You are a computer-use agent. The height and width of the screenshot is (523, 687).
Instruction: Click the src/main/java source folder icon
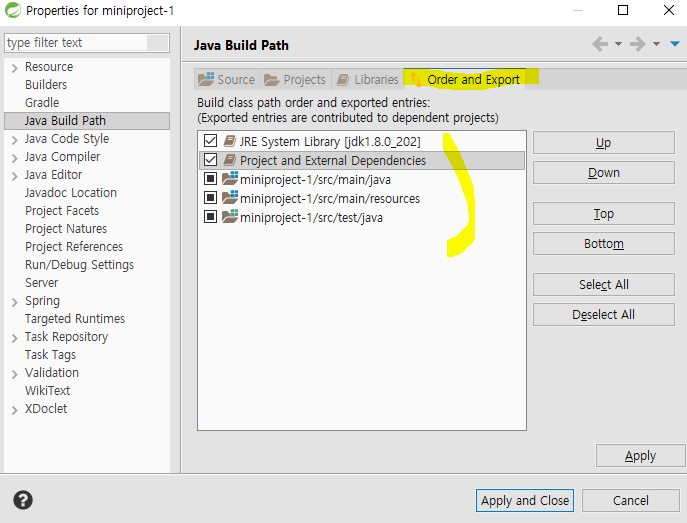pos(230,179)
